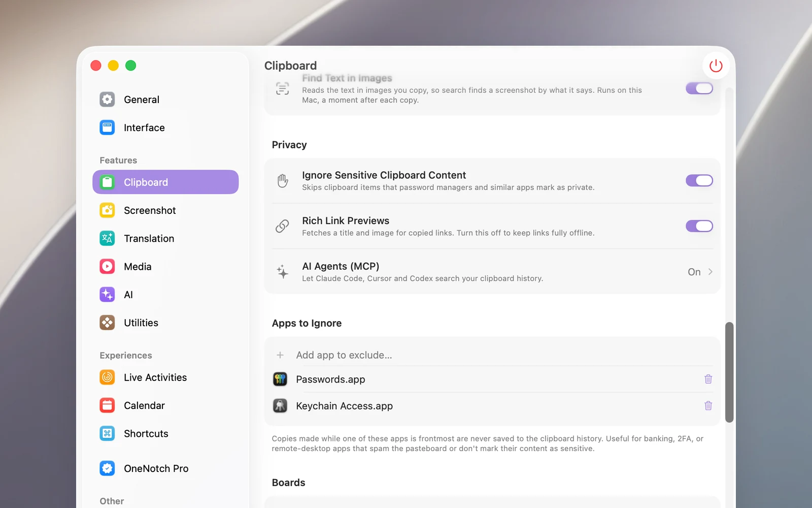Image resolution: width=812 pixels, height=508 pixels.
Task: Click the vertical scrollbar thumb
Action: click(x=729, y=372)
